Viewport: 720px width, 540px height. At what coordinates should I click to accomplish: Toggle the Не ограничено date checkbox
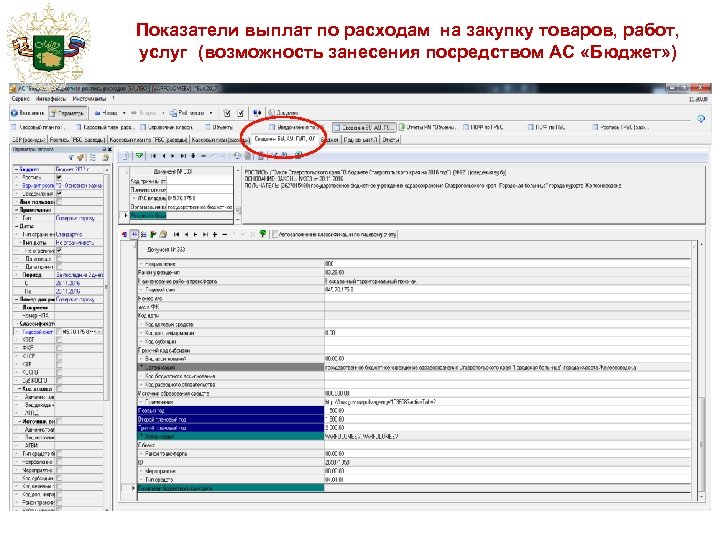click(59, 251)
